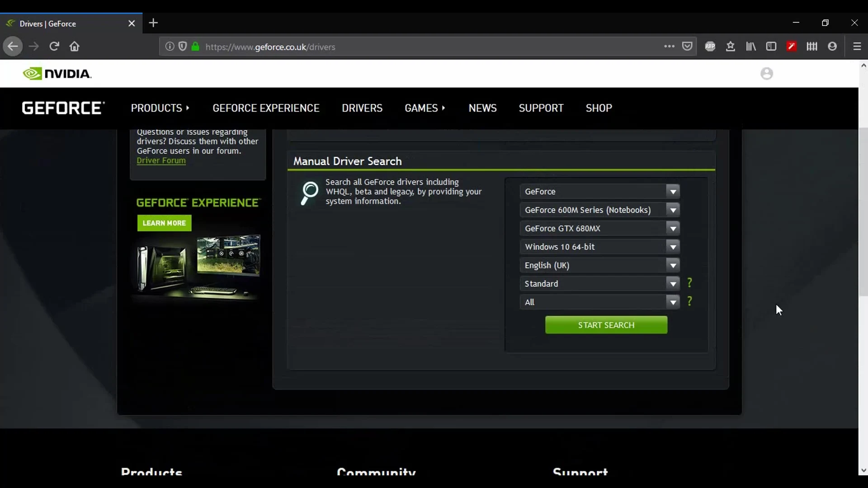Open the browser home page
This screenshot has height=488, width=868.
[75, 47]
